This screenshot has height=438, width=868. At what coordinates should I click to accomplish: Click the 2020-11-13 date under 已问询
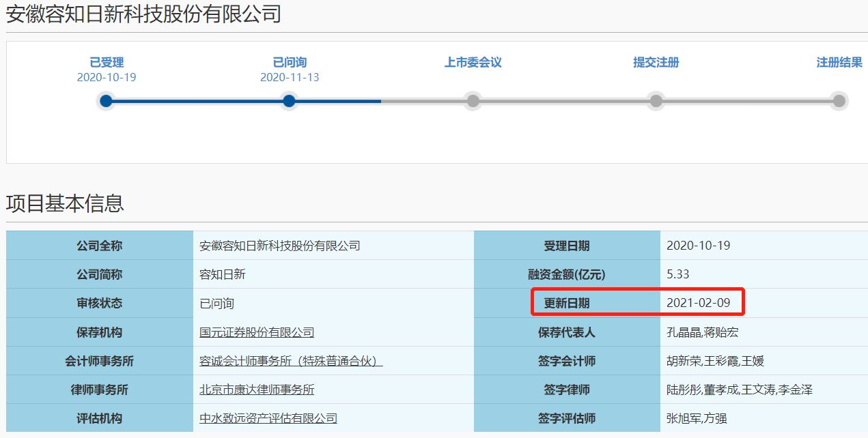290,78
